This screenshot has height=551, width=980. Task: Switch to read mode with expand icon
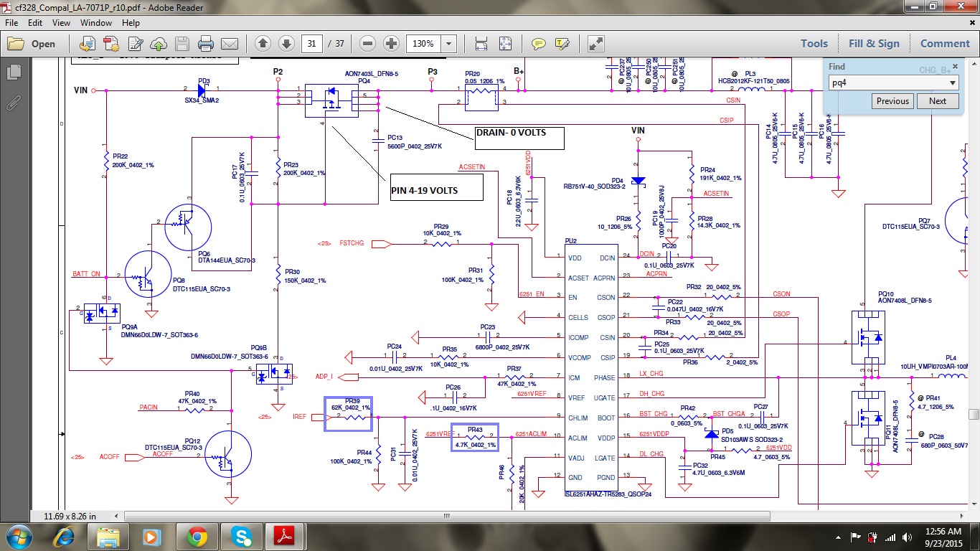595,44
